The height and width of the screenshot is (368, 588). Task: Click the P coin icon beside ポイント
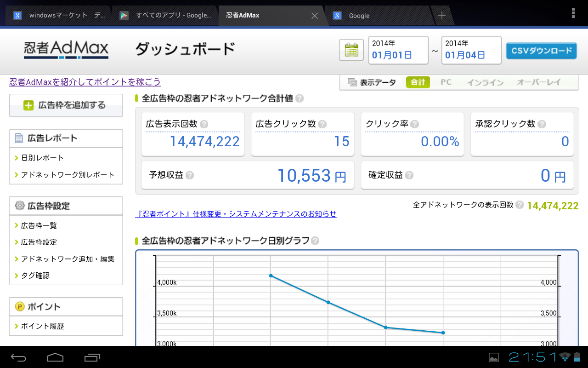click(x=19, y=306)
